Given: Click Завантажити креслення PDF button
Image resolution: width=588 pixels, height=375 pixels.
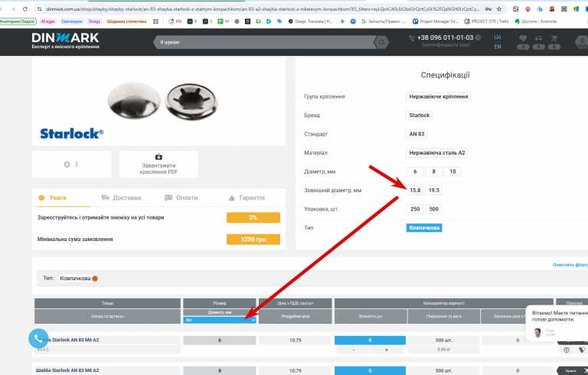Looking at the screenshot, I should (158, 165).
